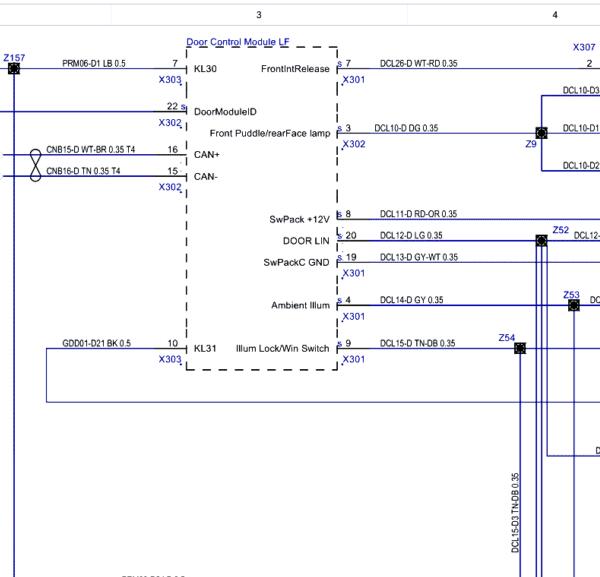The height and width of the screenshot is (577, 600).
Task: Click the FrontIntRelease pin label
Action: (295, 69)
